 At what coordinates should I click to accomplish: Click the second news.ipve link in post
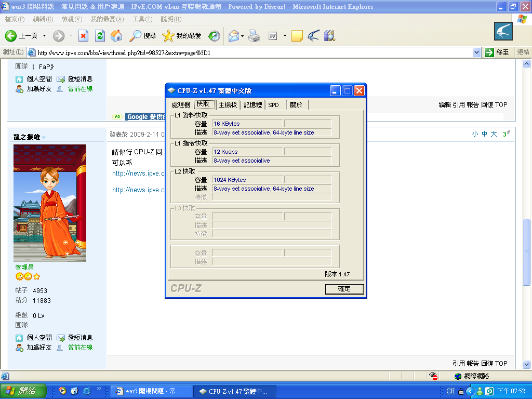point(138,190)
